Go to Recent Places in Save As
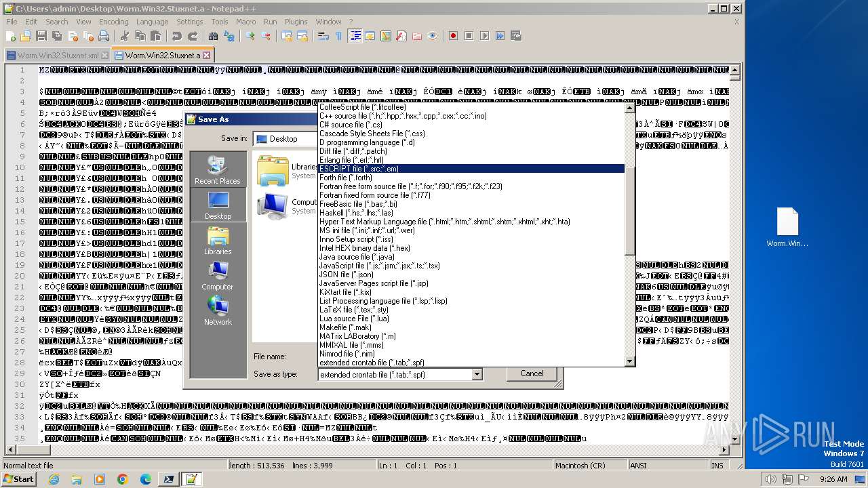The width and height of the screenshot is (868, 488). 217,169
